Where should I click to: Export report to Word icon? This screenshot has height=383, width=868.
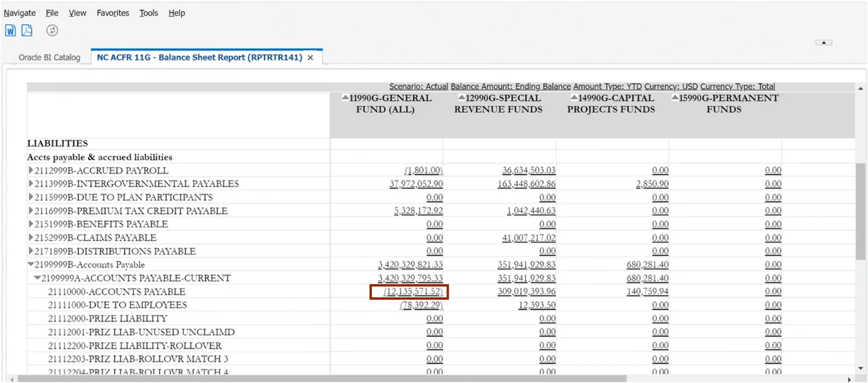10,31
